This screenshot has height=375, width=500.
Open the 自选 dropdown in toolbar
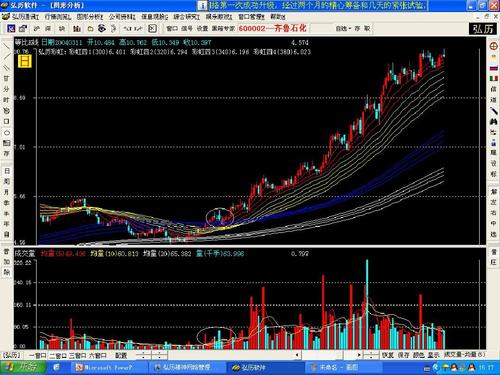point(343,29)
